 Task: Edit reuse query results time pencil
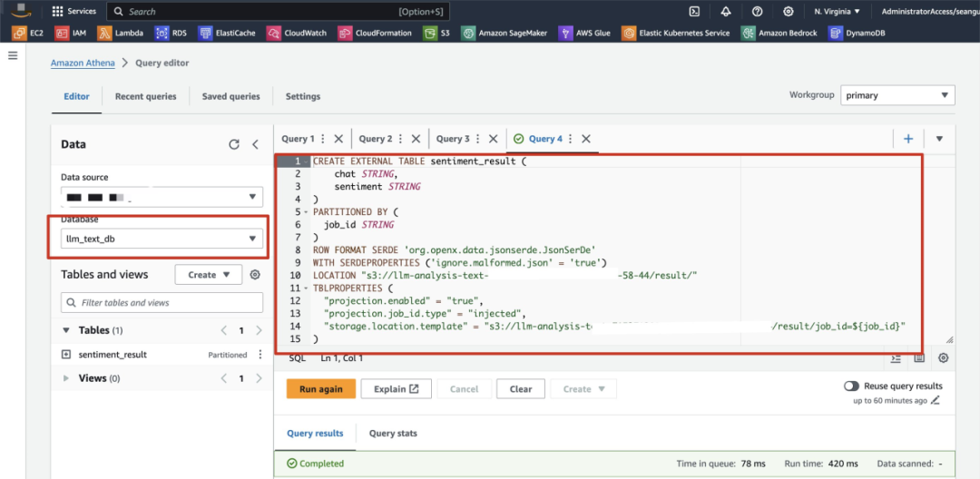(x=935, y=400)
